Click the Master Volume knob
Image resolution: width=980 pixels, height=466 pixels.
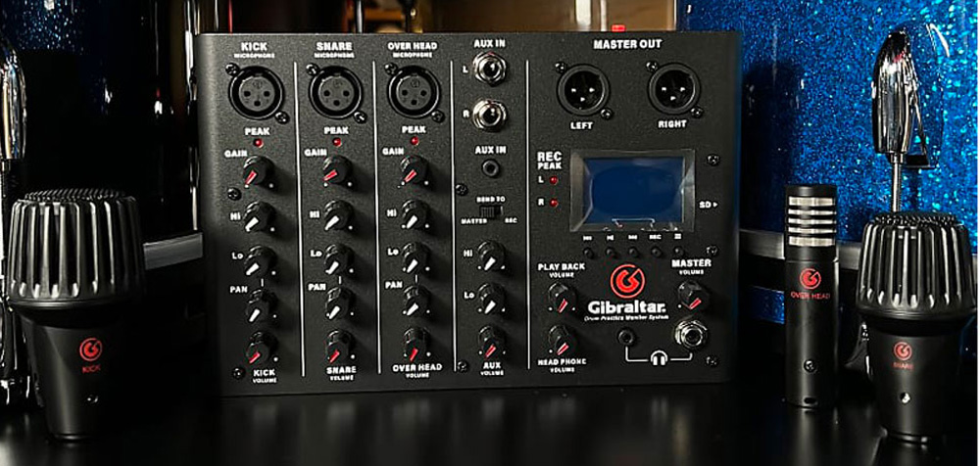tap(692, 295)
